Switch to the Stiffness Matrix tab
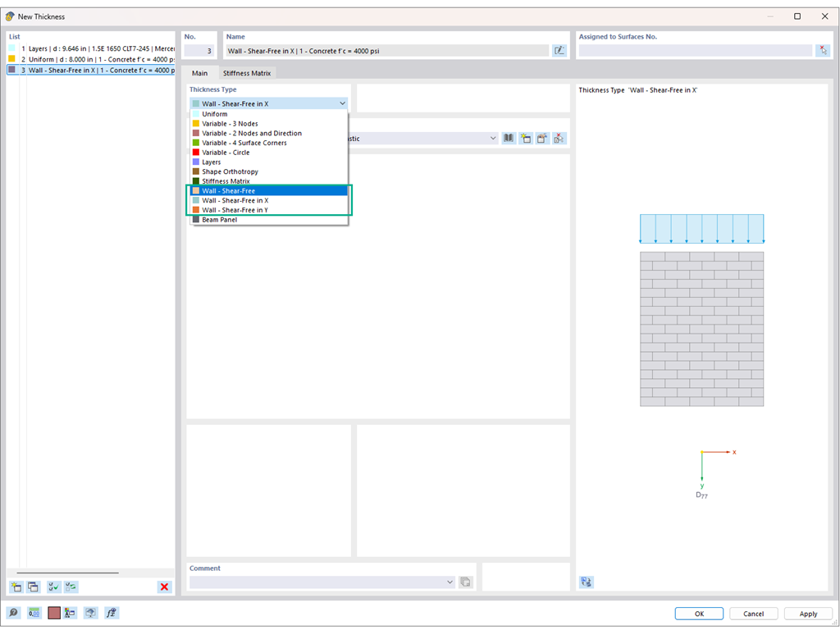 pyautogui.click(x=247, y=73)
